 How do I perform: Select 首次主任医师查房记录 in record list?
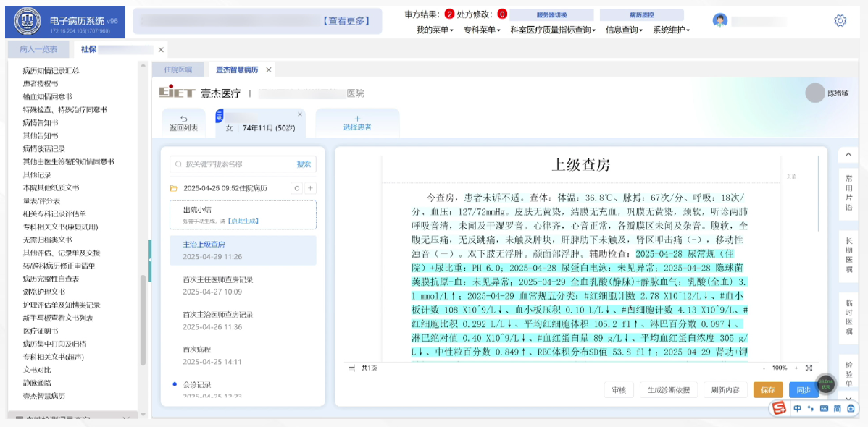coord(217,279)
